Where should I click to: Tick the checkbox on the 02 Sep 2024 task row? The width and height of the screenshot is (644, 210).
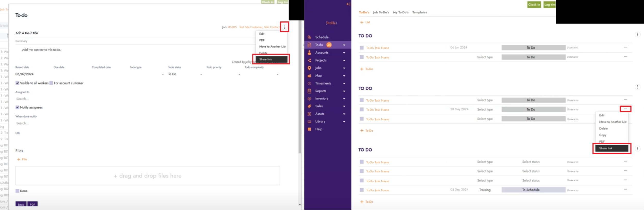362,190
